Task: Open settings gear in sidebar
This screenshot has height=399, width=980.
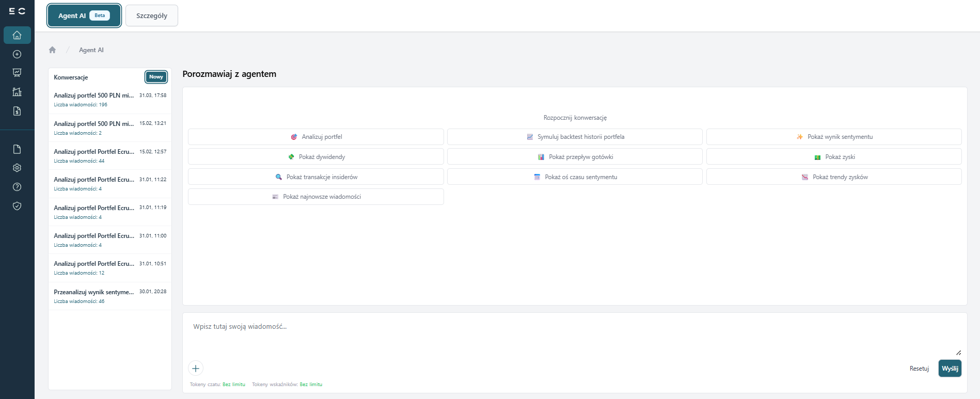Action: coord(17,168)
